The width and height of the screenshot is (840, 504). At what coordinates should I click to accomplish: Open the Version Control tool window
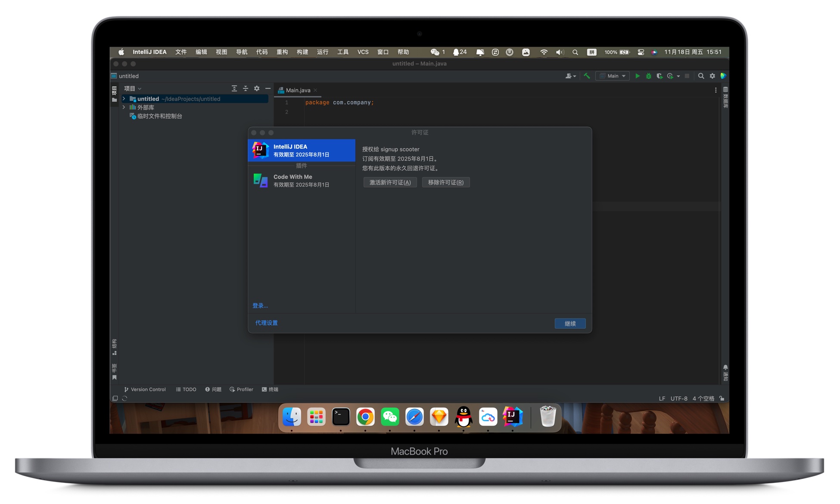[x=145, y=389]
